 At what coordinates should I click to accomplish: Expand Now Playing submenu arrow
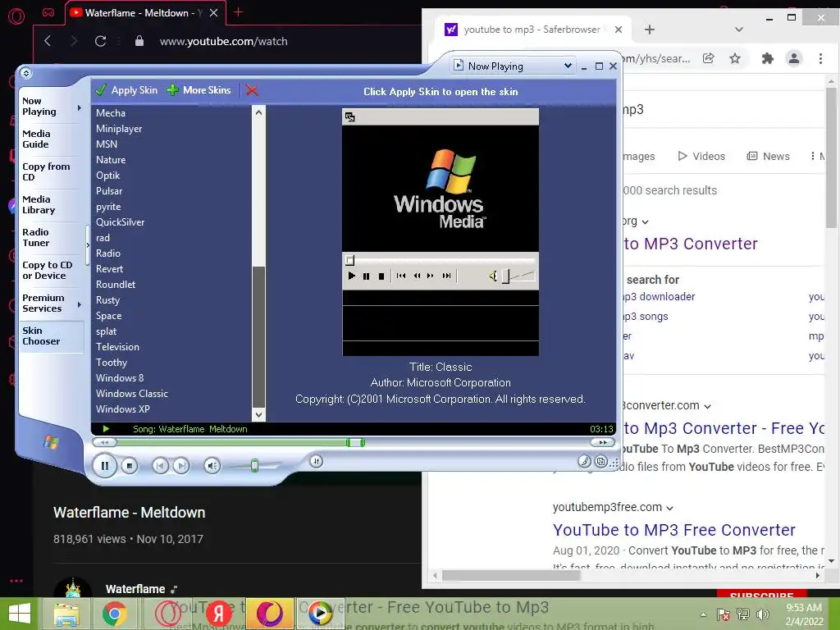(x=80, y=107)
